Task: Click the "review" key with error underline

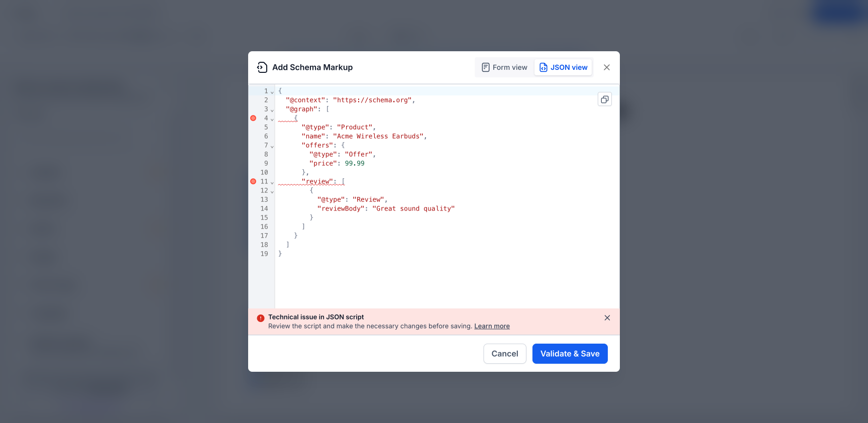Action: click(x=317, y=181)
